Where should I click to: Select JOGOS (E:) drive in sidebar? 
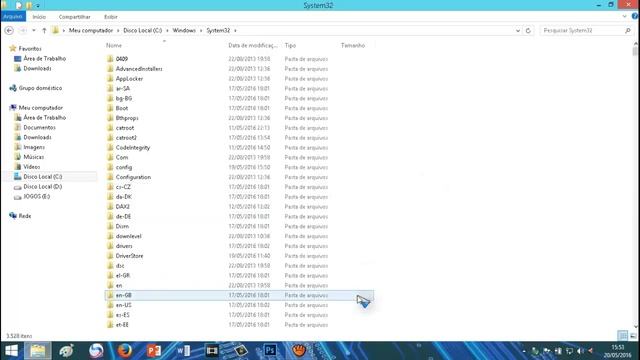tap(36, 196)
